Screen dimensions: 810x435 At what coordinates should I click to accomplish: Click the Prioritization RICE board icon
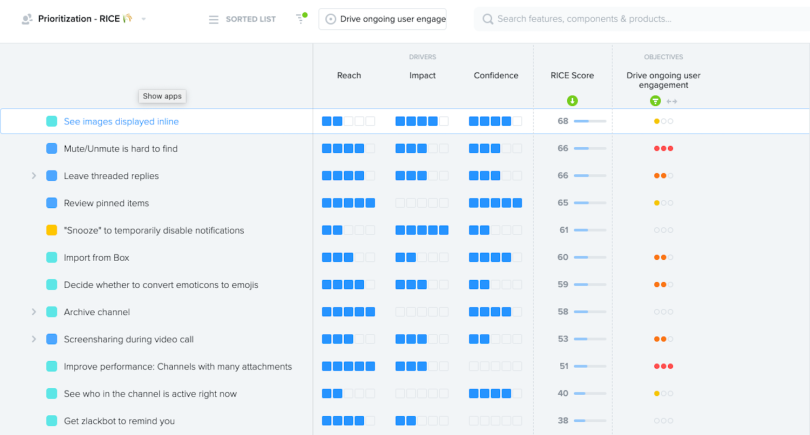[x=26, y=19]
